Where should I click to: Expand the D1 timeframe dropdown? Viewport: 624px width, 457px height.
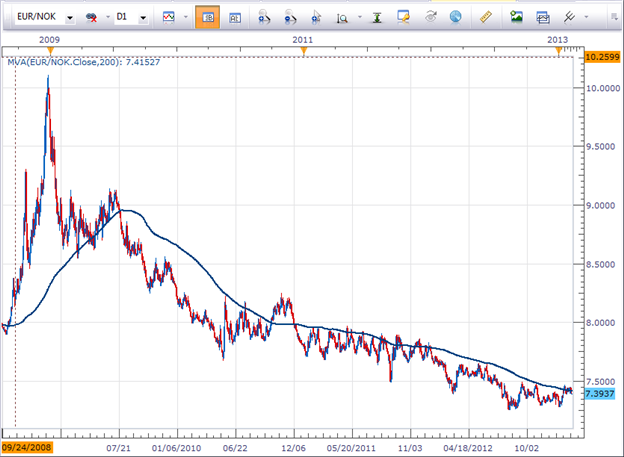(x=143, y=18)
